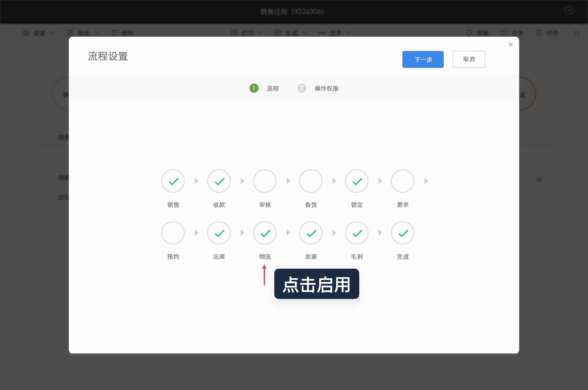Viewport: 588px width, 390px height.
Task: Close the 流程设置 dialog
Action: tap(511, 44)
